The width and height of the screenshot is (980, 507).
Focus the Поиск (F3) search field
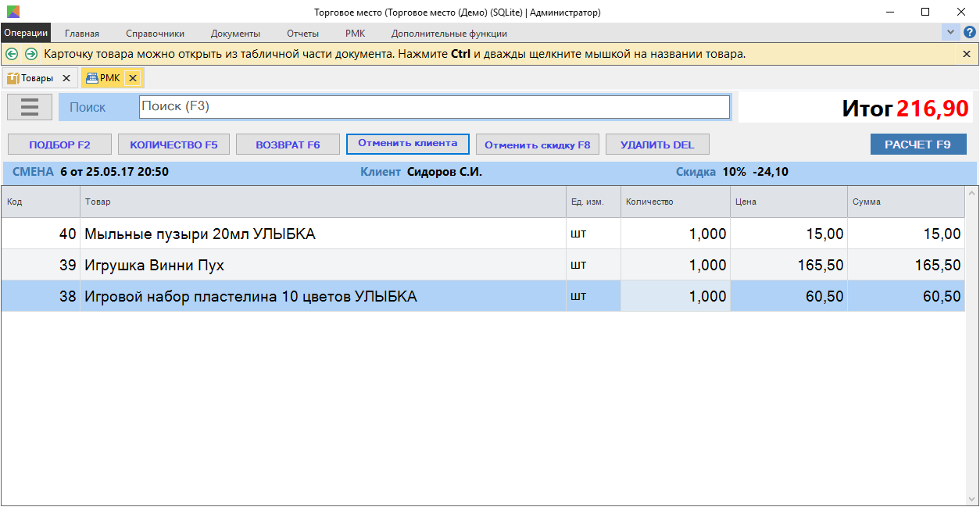(x=434, y=107)
